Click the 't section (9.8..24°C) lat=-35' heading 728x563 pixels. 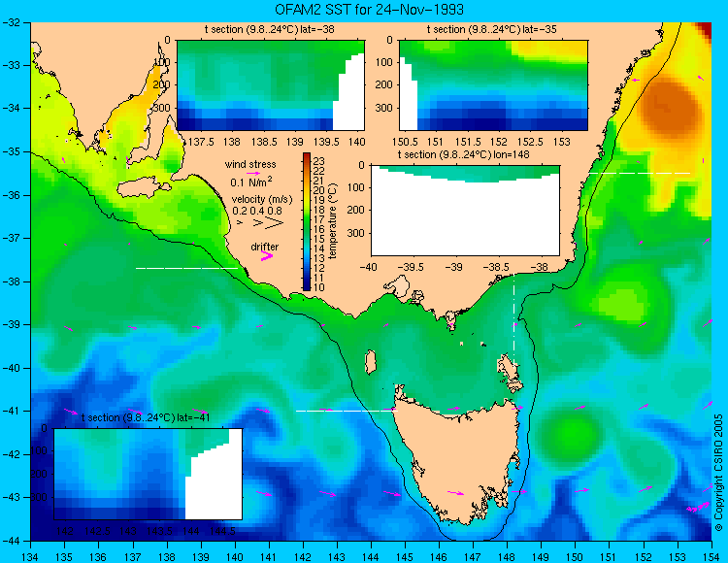[492, 30]
